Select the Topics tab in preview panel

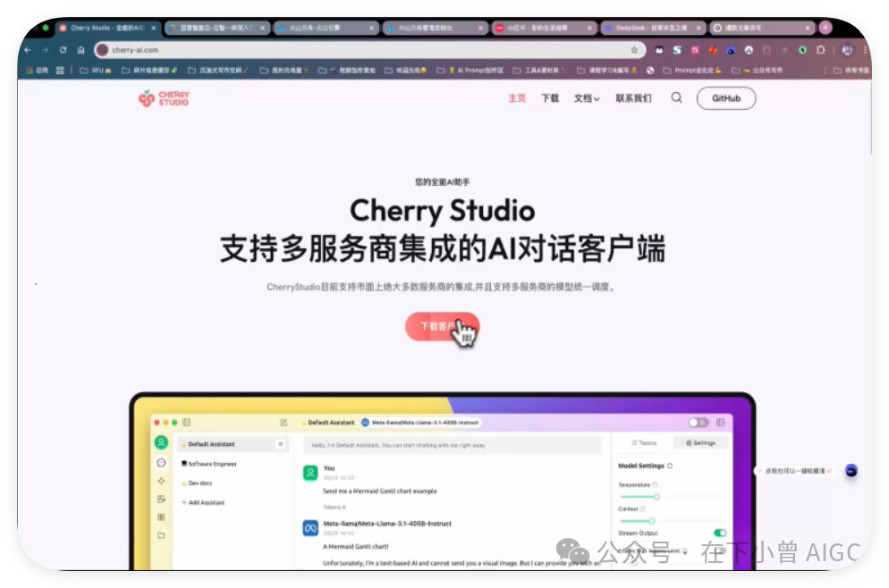(x=644, y=443)
